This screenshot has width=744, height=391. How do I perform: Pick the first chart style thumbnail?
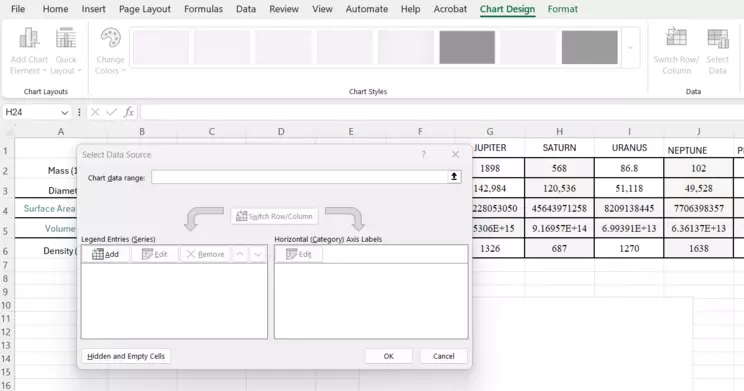(x=161, y=47)
